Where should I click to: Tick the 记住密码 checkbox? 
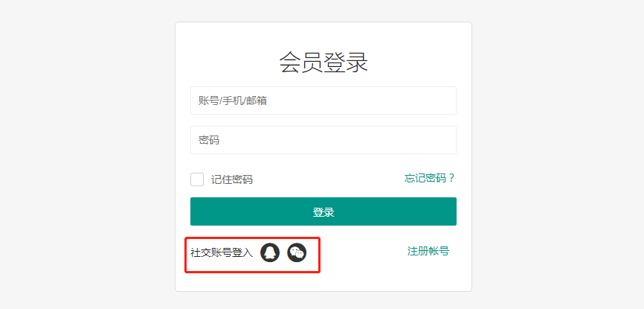[197, 179]
